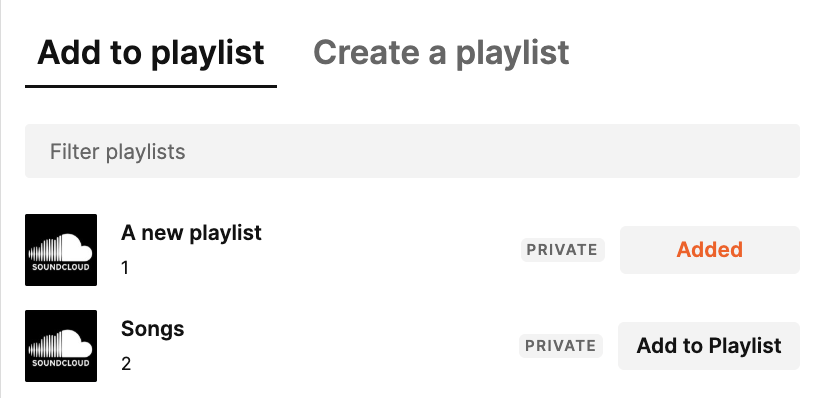
Task: Click the SoundCloud cover of A new playlist
Action: point(61,250)
